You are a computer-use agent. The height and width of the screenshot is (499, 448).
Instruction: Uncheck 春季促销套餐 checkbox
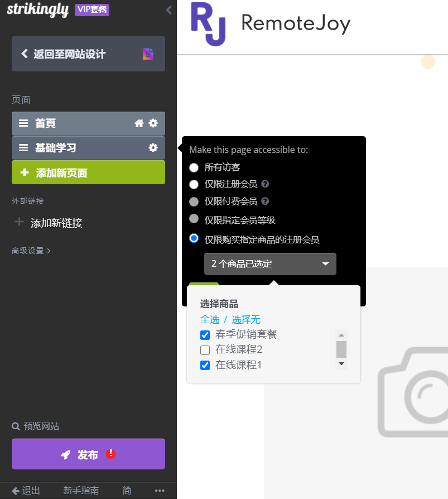click(x=205, y=335)
